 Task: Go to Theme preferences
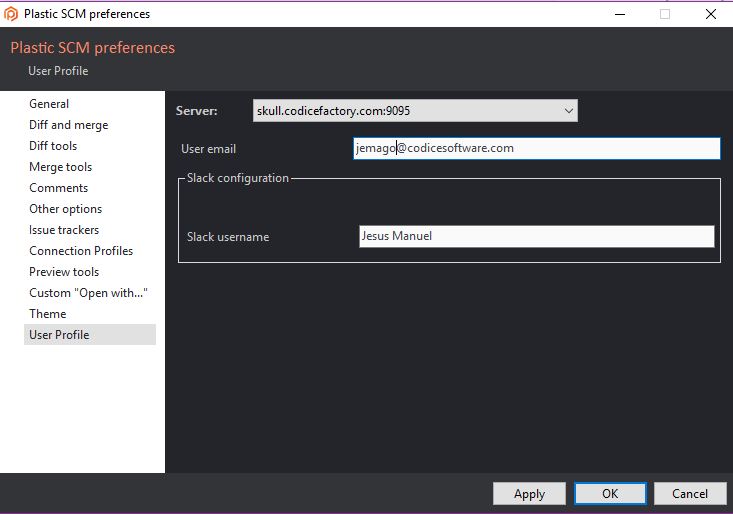pyautogui.click(x=48, y=314)
